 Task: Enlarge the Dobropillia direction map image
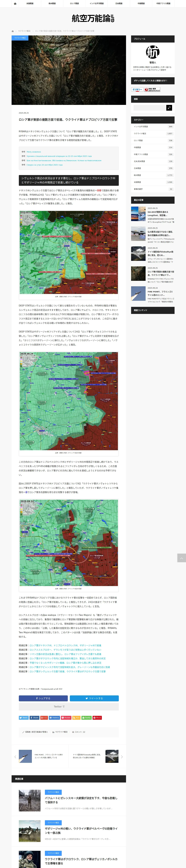tap(69, 542)
